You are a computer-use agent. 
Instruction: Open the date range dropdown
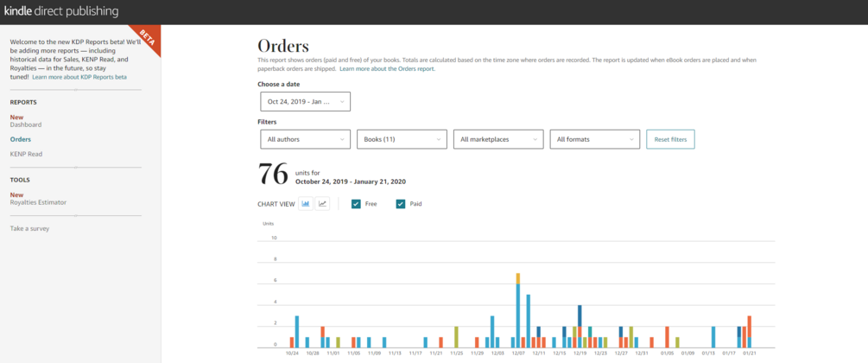pos(305,101)
